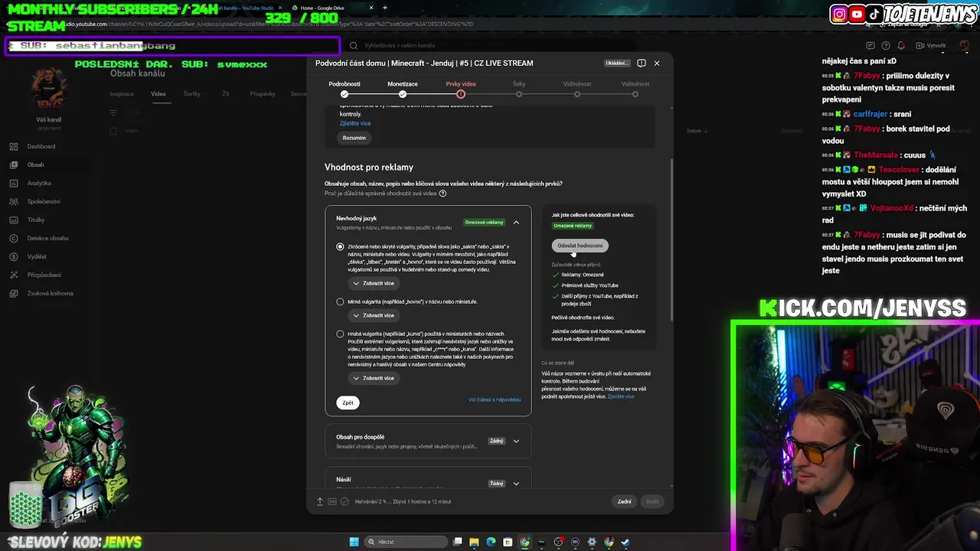980x551 pixels.
Task: Click the 'Zpět' button in the 'Nevhodný jazyk' card
Action: (348, 403)
